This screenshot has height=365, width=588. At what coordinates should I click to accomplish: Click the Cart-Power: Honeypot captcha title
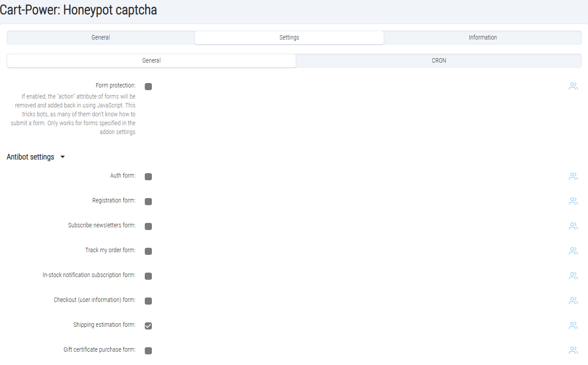(78, 10)
